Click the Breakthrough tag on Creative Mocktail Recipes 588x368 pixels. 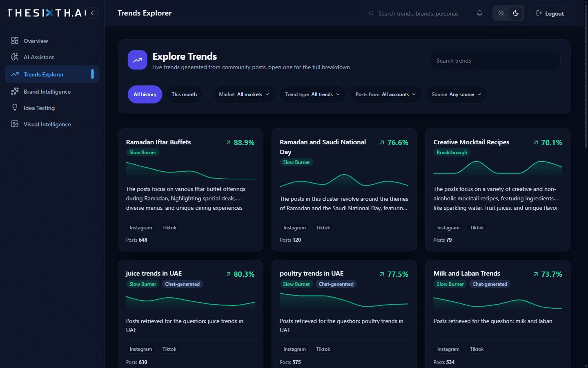point(452,153)
